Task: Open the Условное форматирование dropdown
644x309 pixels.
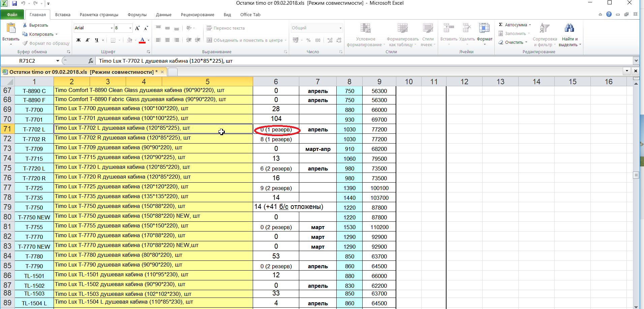Action: coord(365,35)
